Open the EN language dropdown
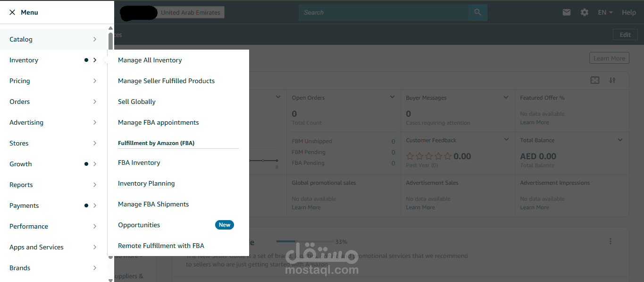The height and width of the screenshot is (282, 644). pos(605,12)
